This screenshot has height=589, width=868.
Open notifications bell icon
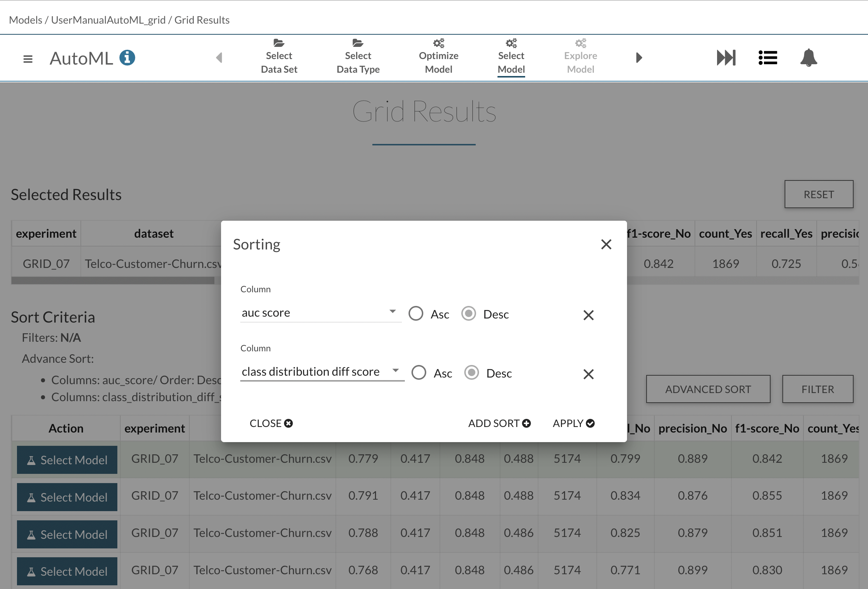(x=808, y=58)
